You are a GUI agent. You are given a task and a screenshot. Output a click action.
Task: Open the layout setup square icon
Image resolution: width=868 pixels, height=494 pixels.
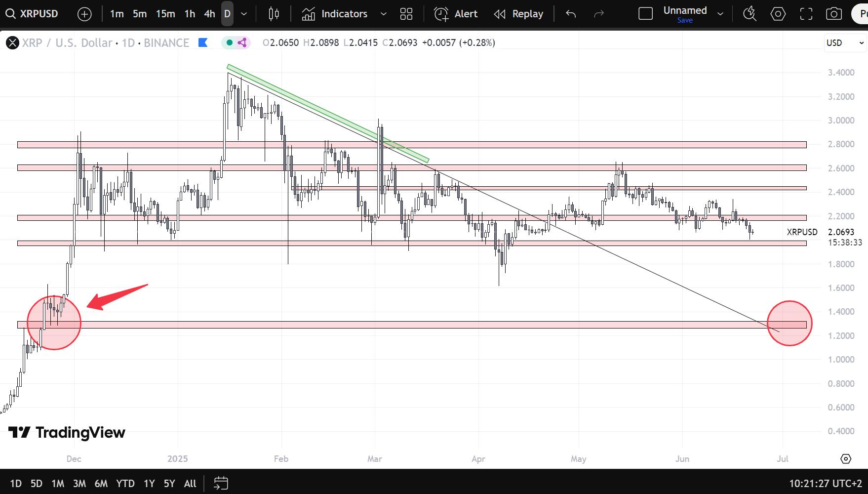[x=646, y=14]
